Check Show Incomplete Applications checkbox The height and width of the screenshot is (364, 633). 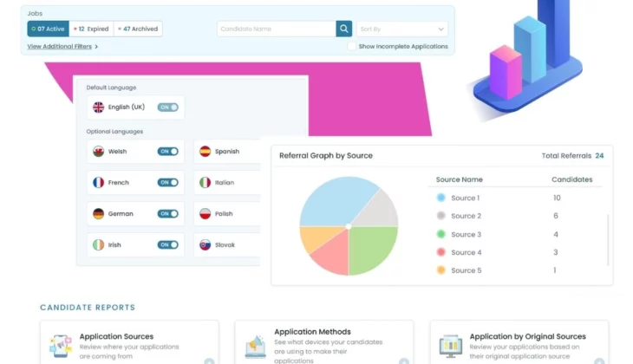352,46
